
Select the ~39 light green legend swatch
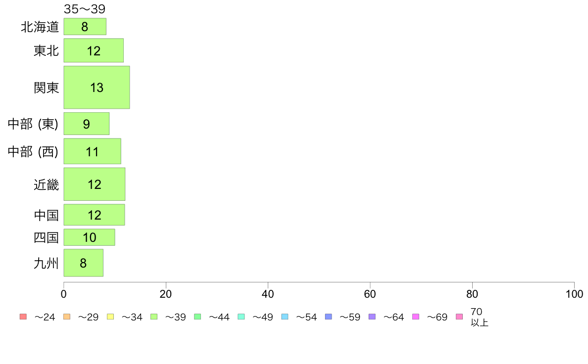(x=154, y=317)
